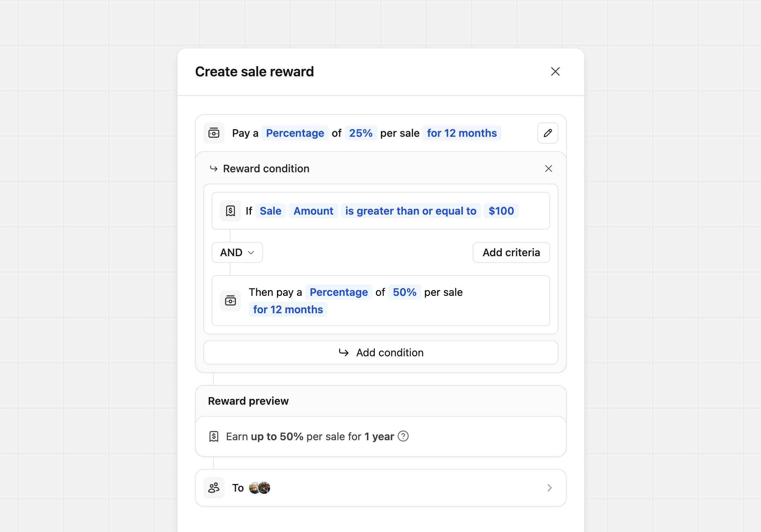
Task: Click the cash icon beside Then pay
Action: [230, 301]
